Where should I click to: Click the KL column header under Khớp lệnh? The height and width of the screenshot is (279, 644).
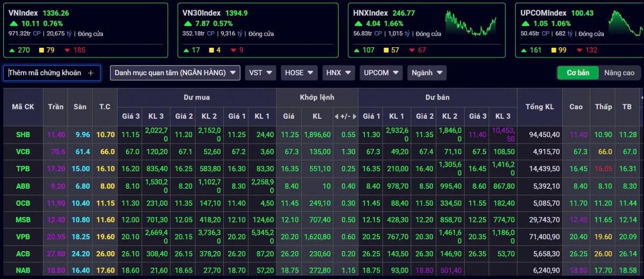pyautogui.click(x=317, y=116)
